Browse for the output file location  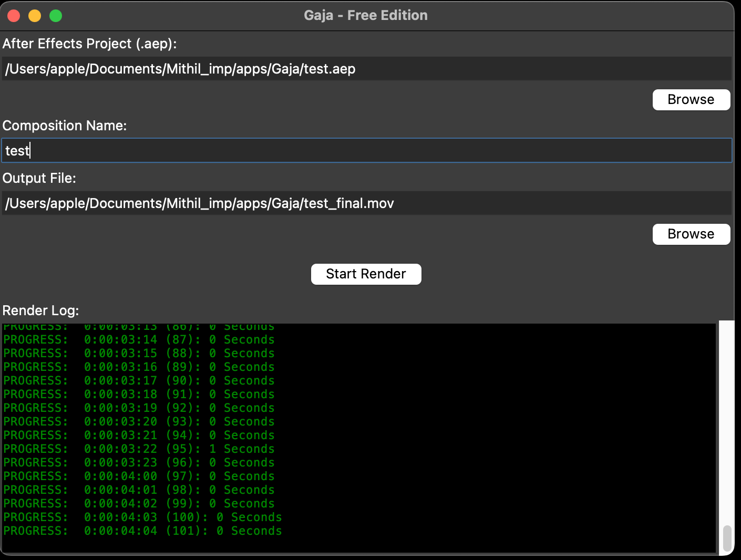tap(691, 234)
